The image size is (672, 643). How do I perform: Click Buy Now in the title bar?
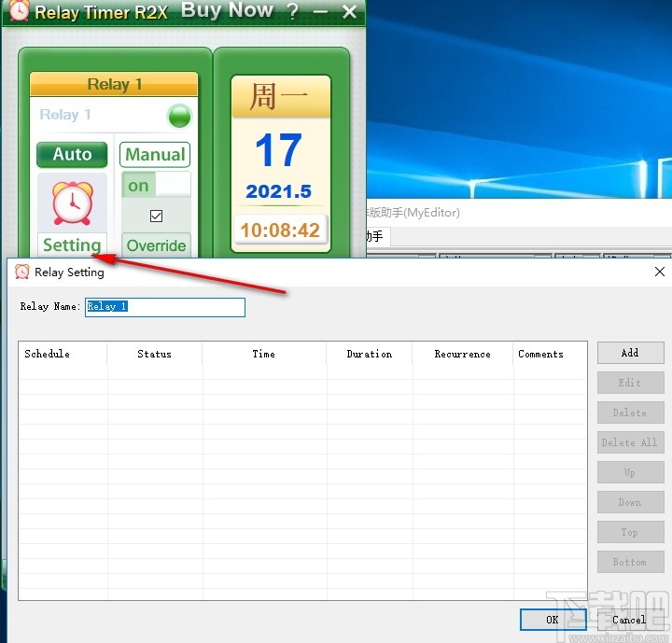(227, 10)
